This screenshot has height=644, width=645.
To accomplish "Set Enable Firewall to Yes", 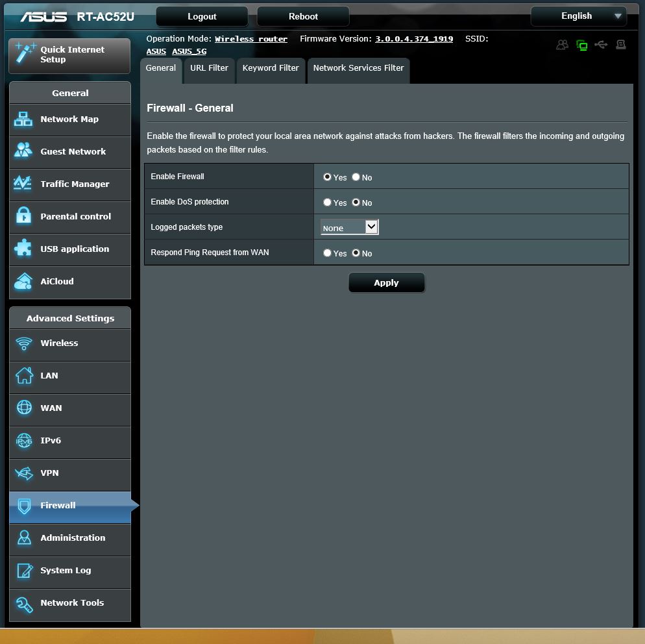I will tap(327, 177).
